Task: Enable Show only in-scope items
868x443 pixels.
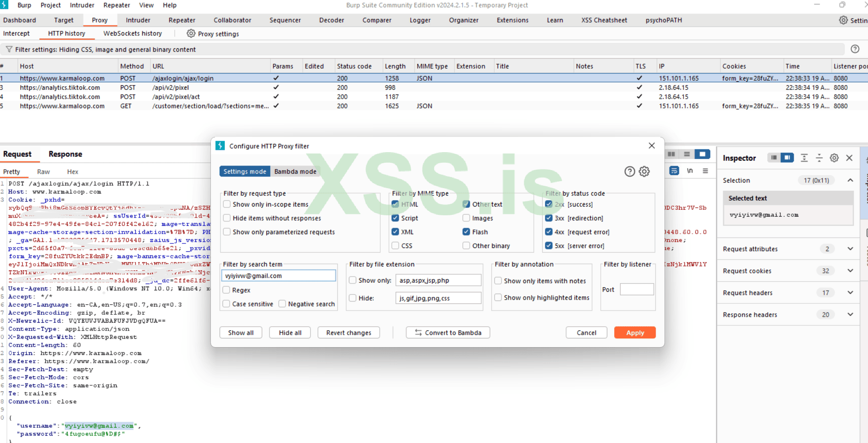Action: point(227,204)
